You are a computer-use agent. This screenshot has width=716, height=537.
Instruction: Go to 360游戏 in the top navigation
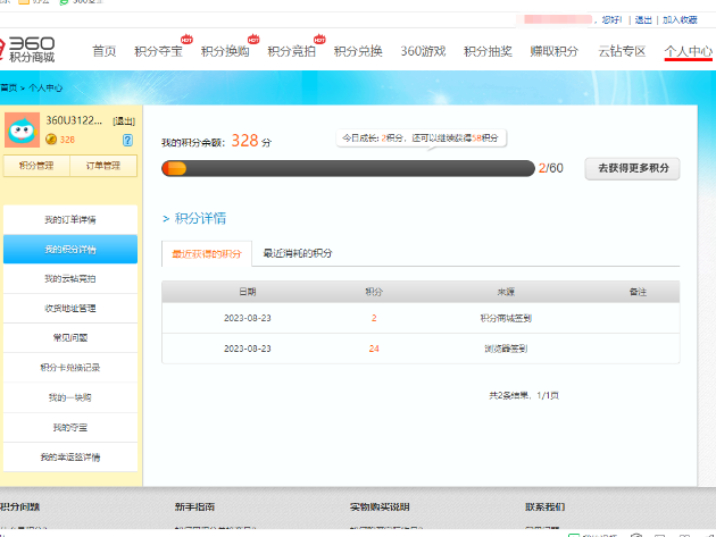coord(423,51)
